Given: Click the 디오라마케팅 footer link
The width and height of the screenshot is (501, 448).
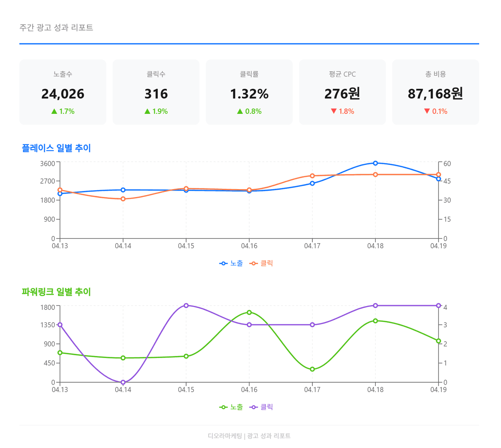Looking at the screenshot, I should pyautogui.click(x=225, y=436).
